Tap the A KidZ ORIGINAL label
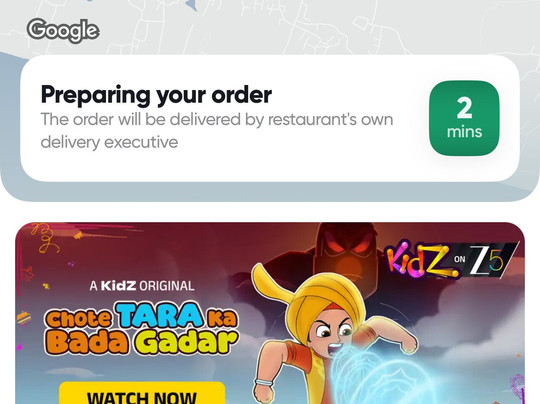The height and width of the screenshot is (404, 540). [142, 286]
